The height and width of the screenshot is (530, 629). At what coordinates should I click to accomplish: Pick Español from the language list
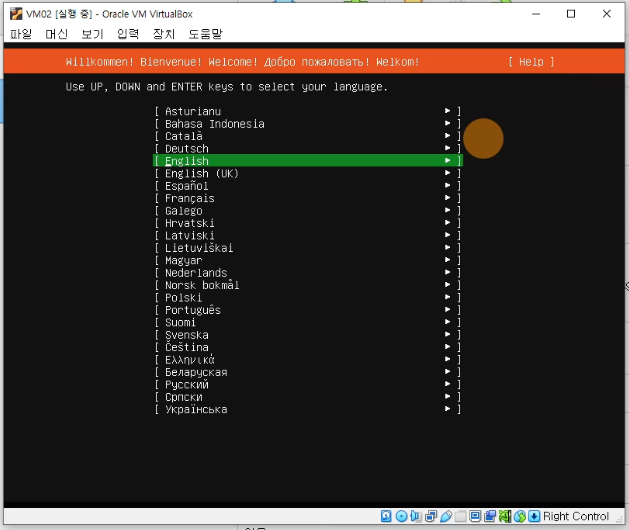(x=308, y=186)
